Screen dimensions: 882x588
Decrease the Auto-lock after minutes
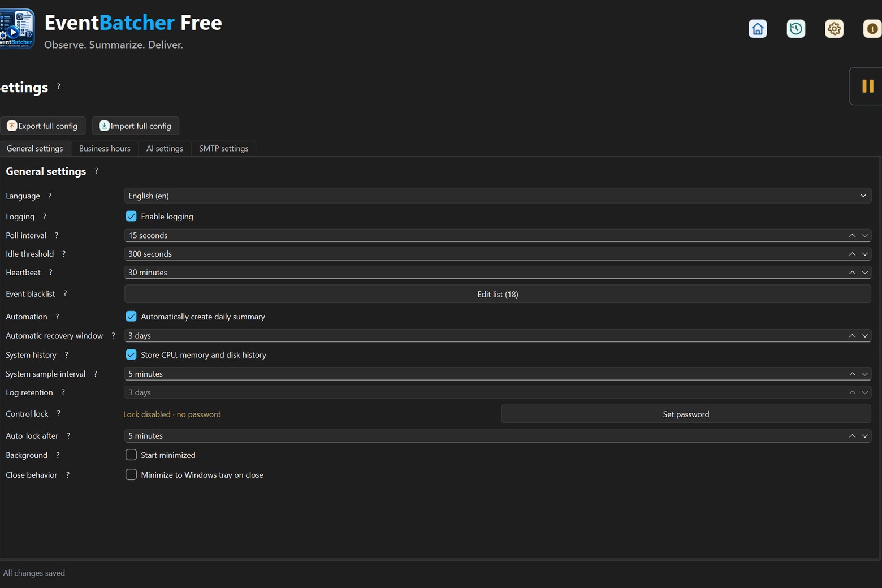point(864,436)
